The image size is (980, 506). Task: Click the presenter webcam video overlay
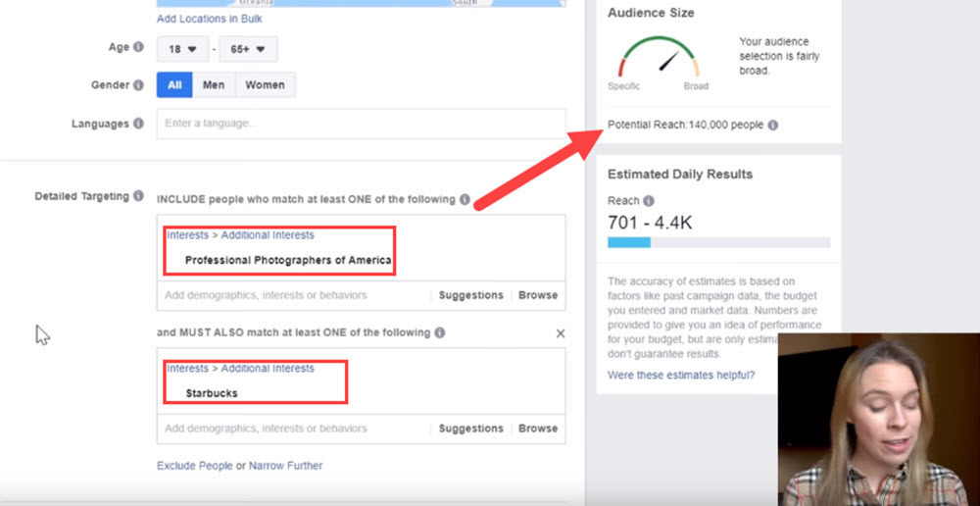click(x=879, y=420)
